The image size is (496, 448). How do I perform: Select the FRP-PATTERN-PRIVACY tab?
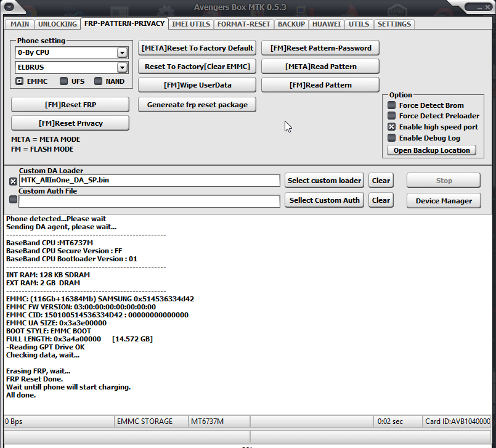[x=124, y=23]
